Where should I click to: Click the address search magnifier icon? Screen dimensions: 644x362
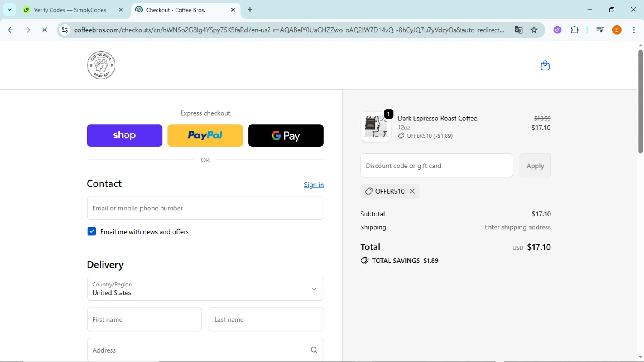point(314,350)
